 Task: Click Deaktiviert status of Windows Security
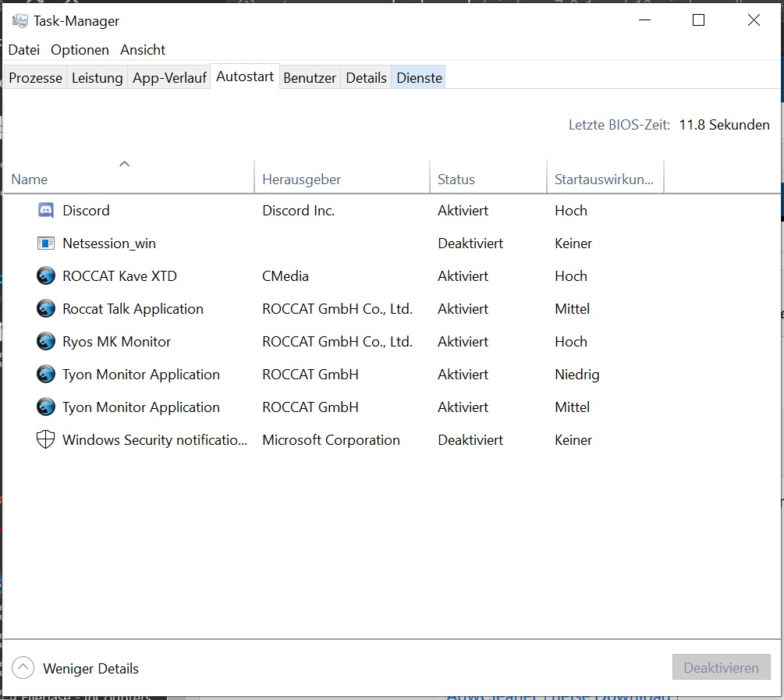click(470, 440)
